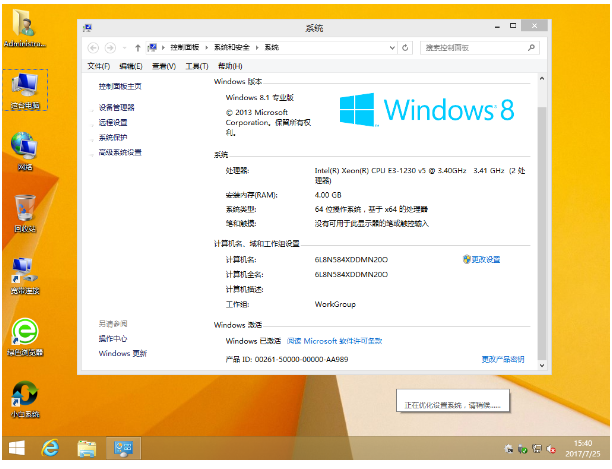612x469 pixels.
Task: Click the 4.00 GB installed RAM value
Action: tap(328, 195)
